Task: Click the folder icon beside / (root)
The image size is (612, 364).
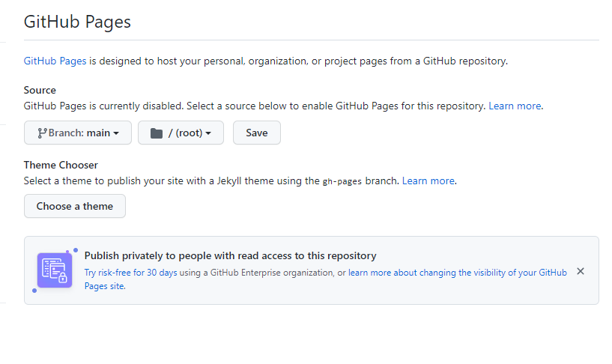Action: [156, 133]
